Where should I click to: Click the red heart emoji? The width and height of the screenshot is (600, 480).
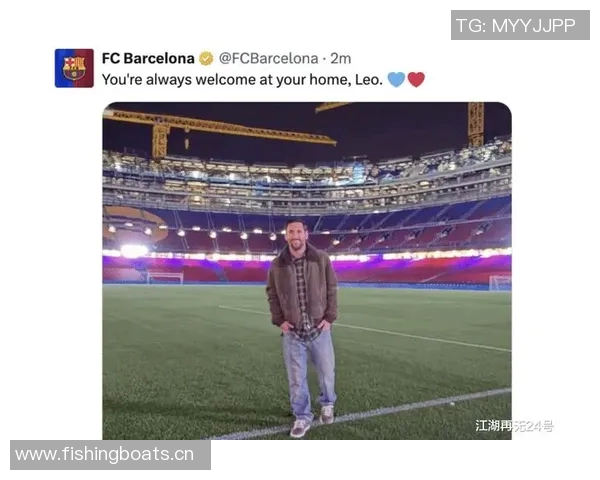click(x=416, y=80)
